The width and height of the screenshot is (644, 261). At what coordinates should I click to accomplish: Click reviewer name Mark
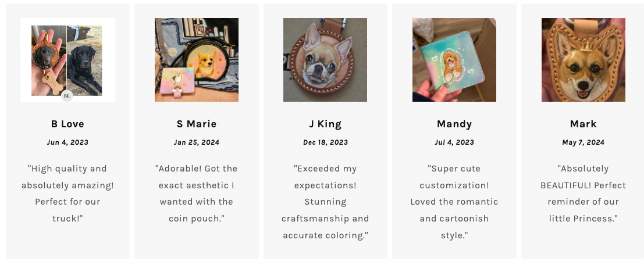point(583,124)
